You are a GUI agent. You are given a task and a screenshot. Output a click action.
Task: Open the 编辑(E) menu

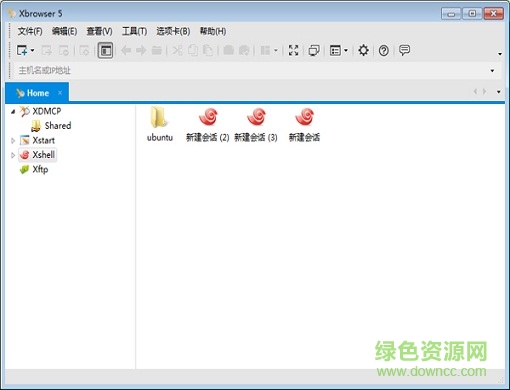(x=64, y=31)
